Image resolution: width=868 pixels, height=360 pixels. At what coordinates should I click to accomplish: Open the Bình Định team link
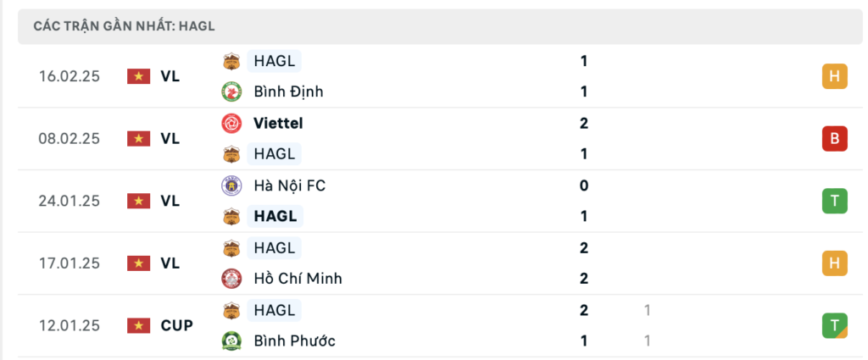tap(288, 91)
